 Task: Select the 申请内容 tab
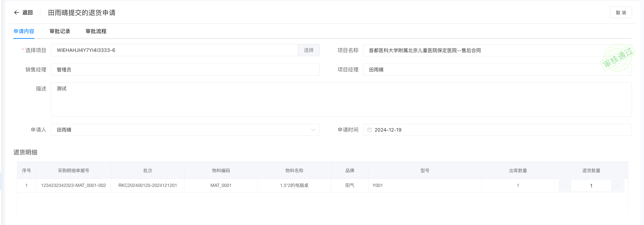point(24,31)
